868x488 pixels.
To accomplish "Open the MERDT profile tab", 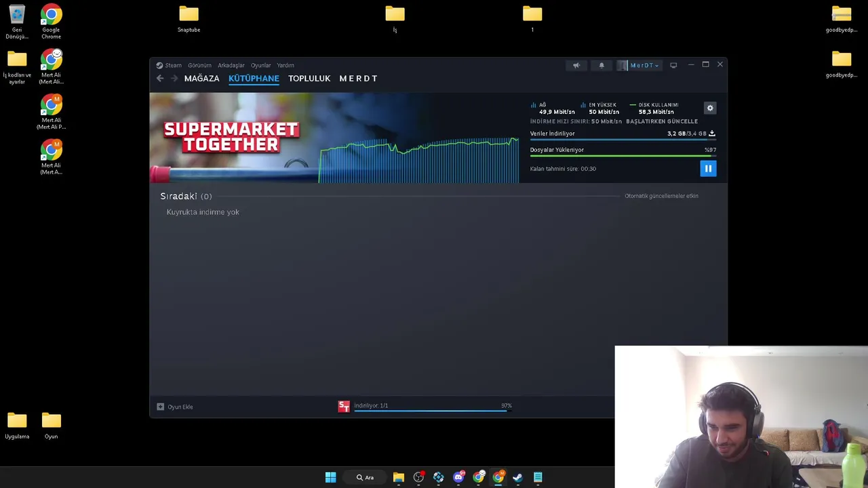I will (358, 79).
